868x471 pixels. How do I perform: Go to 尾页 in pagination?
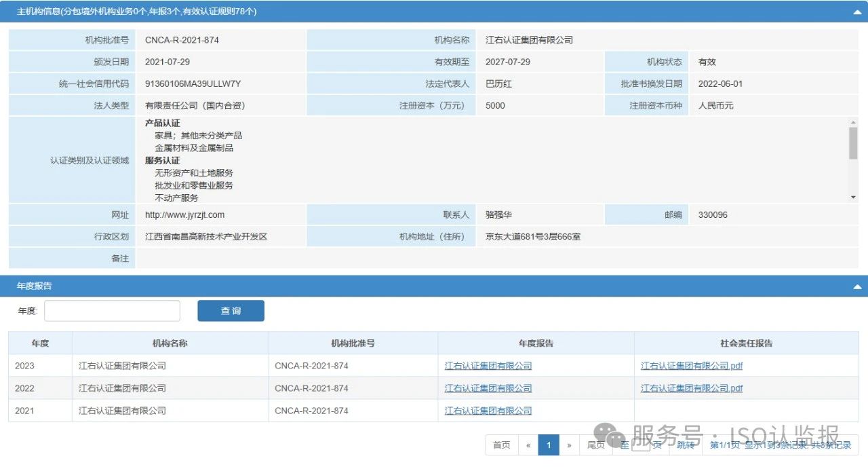pos(595,445)
